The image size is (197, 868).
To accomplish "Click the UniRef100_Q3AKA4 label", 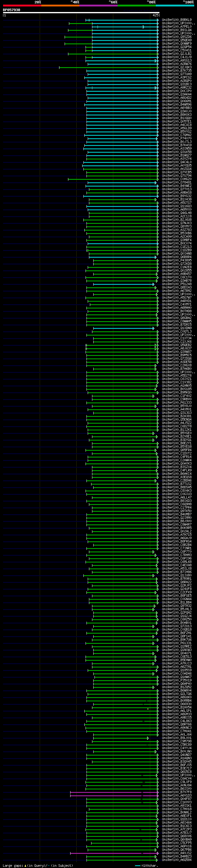I will [x=176, y=94].
